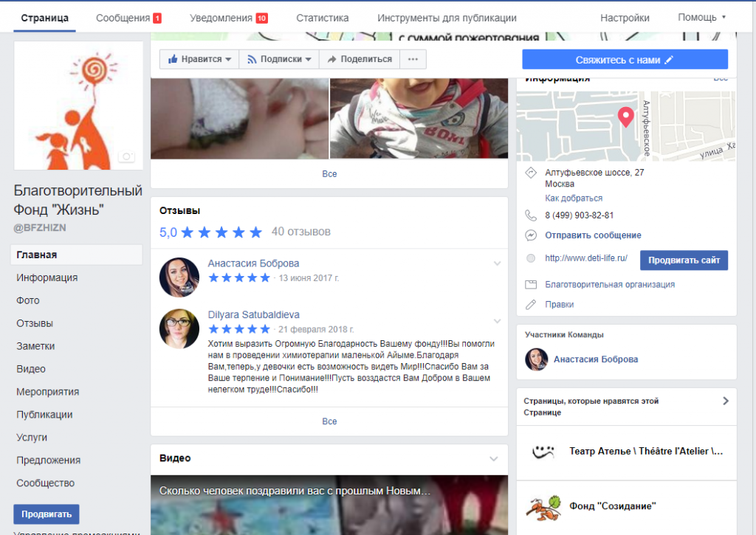Click the pencil icon beside Правки
This screenshot has height=535, width=756.
pos(531,305)
